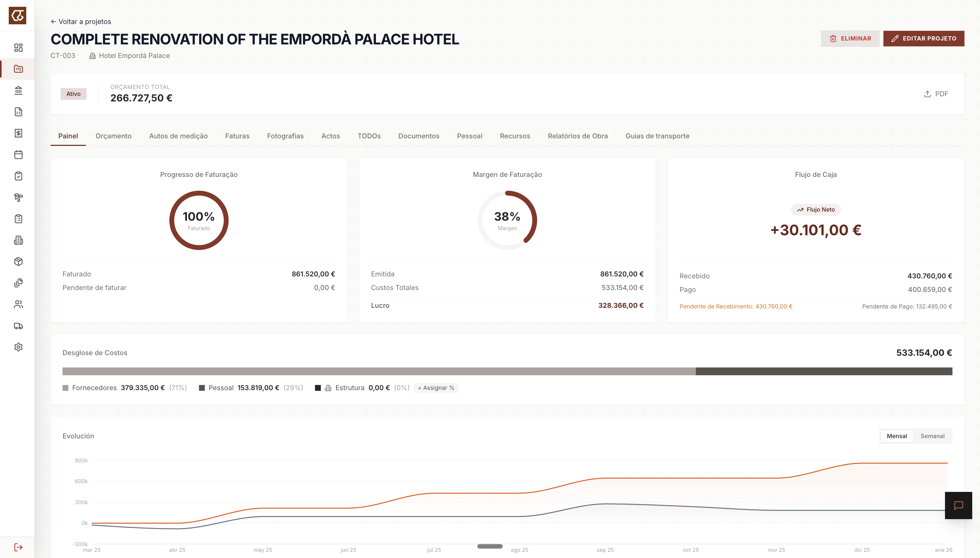Open the settings gear icon in sidebar
The image size is (980, 558).
coord(18,347)
